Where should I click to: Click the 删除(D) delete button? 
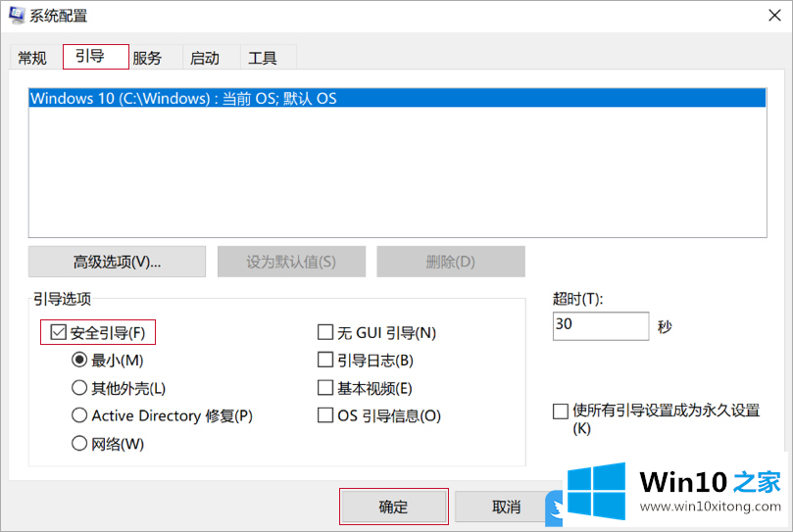[451, 262]
